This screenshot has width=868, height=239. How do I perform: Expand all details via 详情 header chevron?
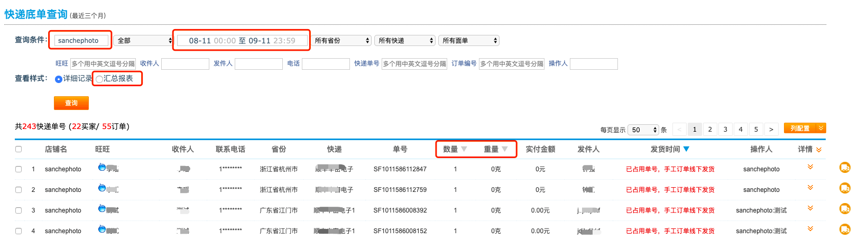819,150
